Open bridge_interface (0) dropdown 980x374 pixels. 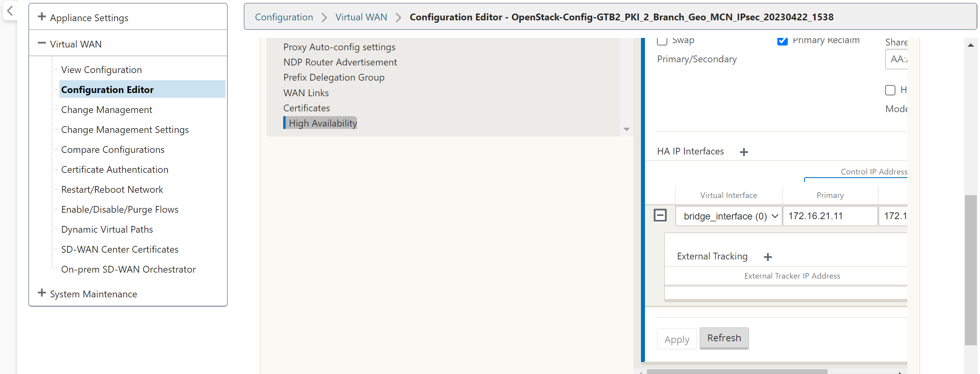pyautogui.click(x=729, y=216)
